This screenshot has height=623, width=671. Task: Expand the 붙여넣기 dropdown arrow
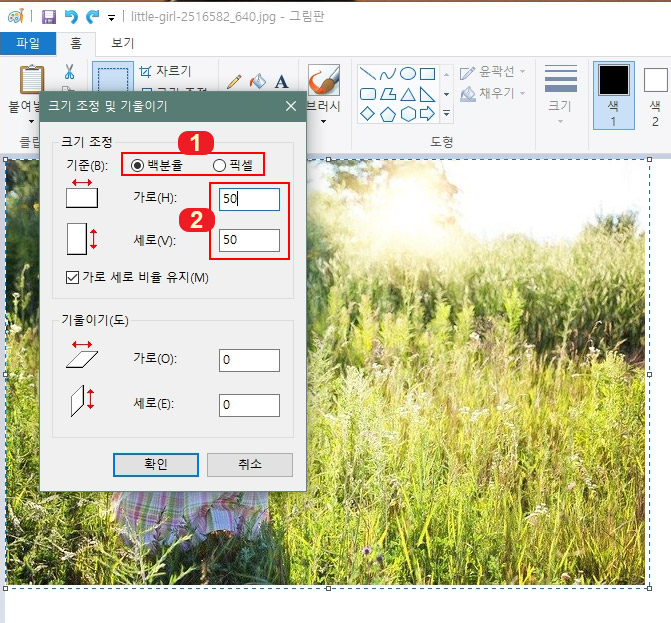tap(31, 122)
